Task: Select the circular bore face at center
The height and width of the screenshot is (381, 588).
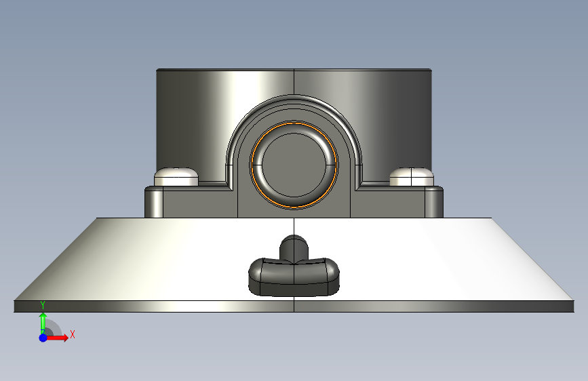Action: [294, 165]
